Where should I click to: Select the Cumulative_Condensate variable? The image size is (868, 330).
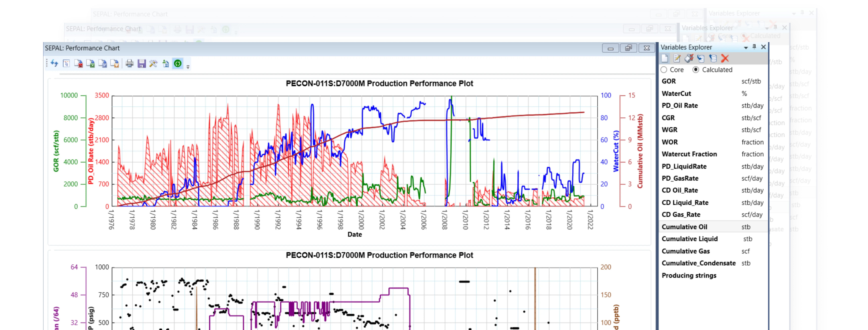[x=713, y=263]
